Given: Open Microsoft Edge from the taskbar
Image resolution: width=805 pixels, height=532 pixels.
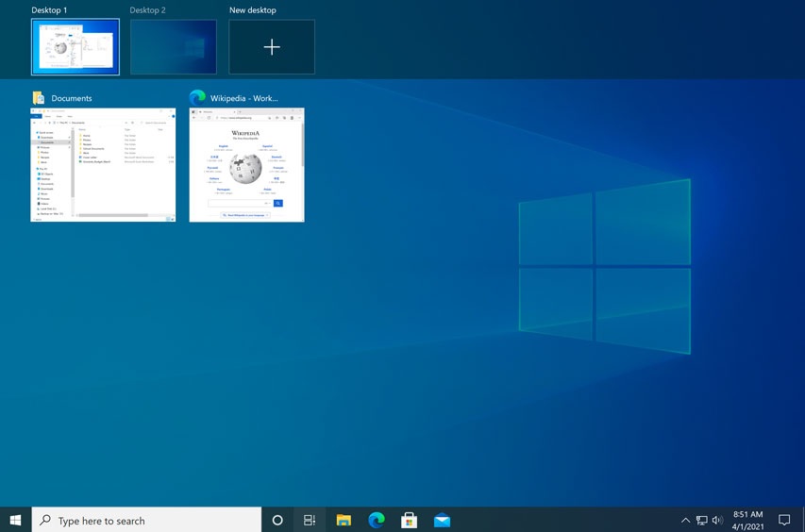Looking at the screenshot, I should click(377, 520).
